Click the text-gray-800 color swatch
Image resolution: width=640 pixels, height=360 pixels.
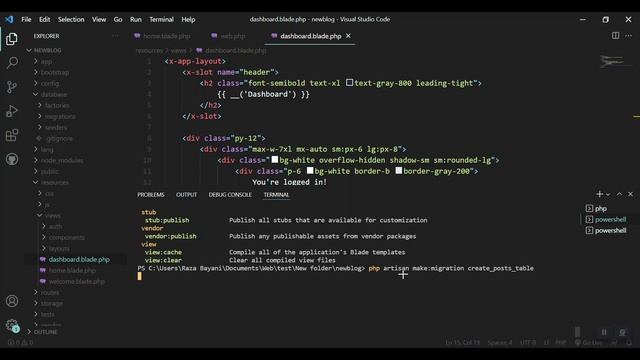click(x=349, y=82)
